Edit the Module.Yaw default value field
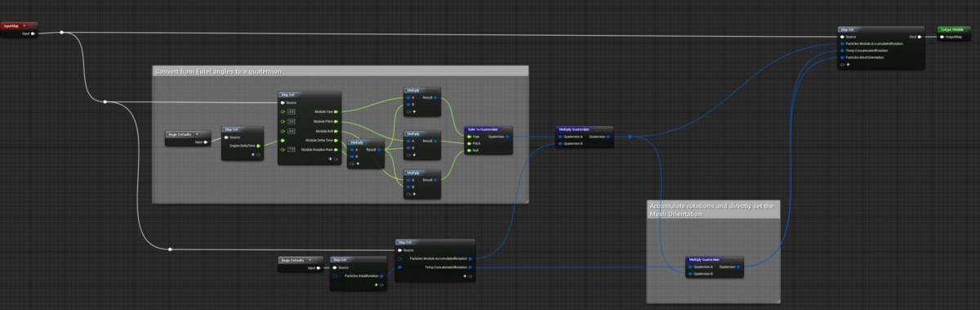This screenshot has height=310, width=980. [292, 111]
